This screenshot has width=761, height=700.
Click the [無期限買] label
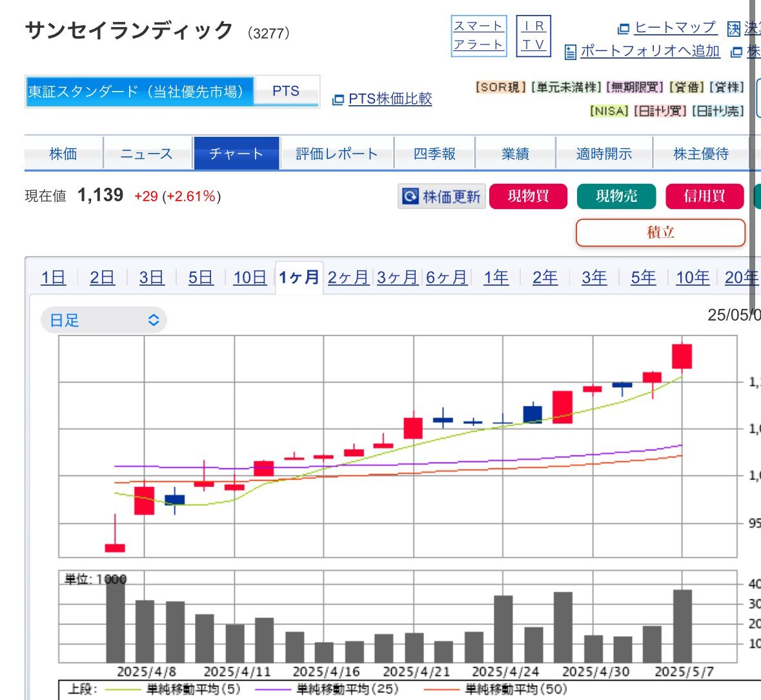pos(635,87)
